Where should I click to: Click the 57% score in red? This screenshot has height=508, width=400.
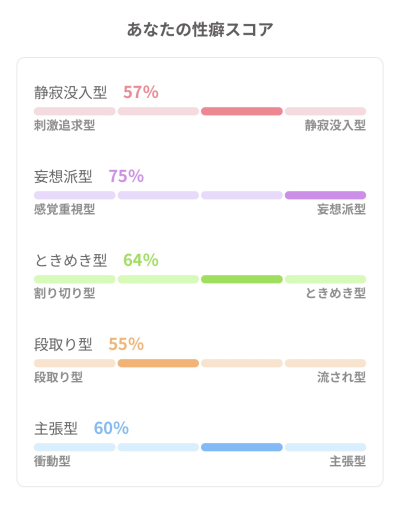(x=141, y=92)
